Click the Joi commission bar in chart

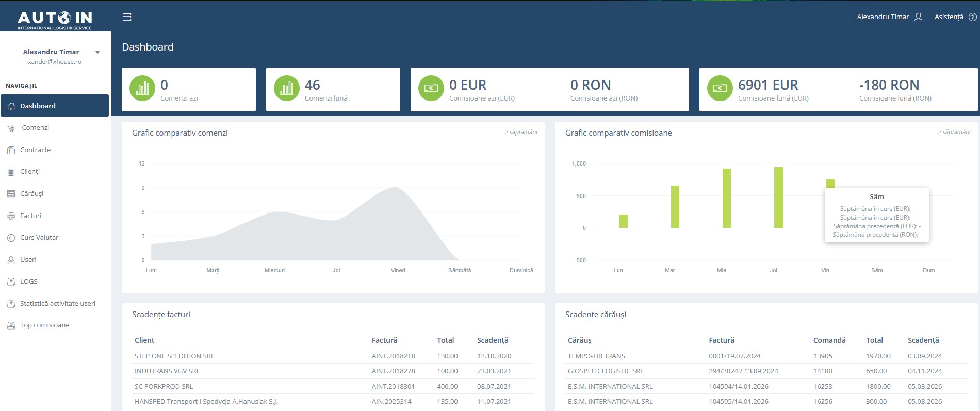778,198
